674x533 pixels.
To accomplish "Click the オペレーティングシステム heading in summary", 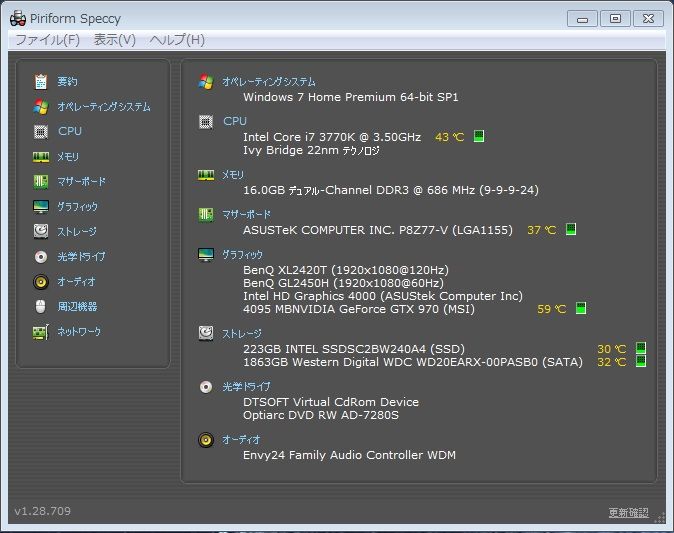I will [269, 82].
